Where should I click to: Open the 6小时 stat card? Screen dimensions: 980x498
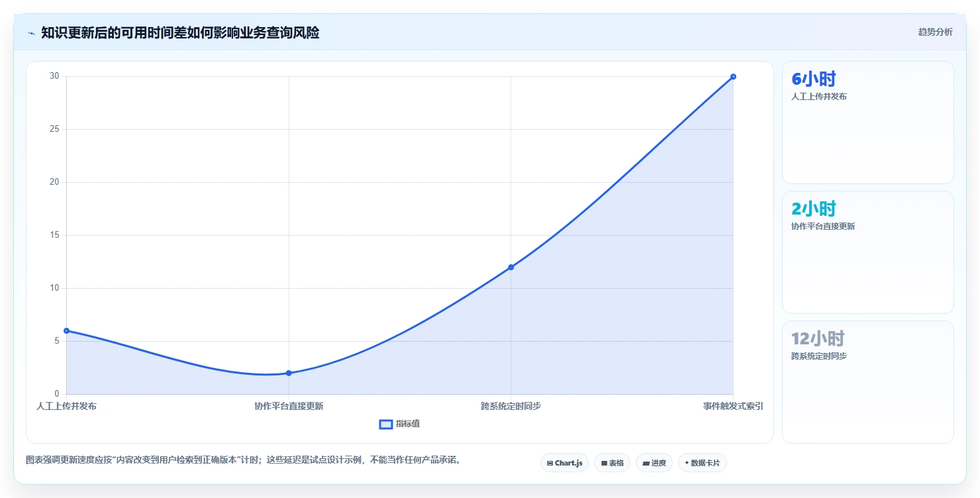click(x=868, y=123)
